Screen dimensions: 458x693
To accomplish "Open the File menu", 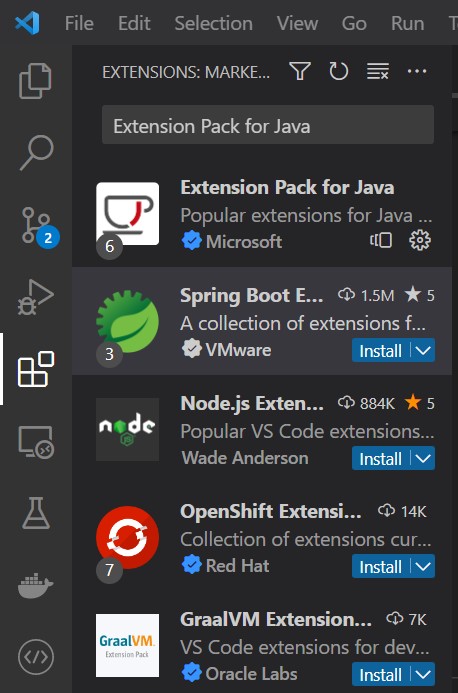I will pos(79,23).
